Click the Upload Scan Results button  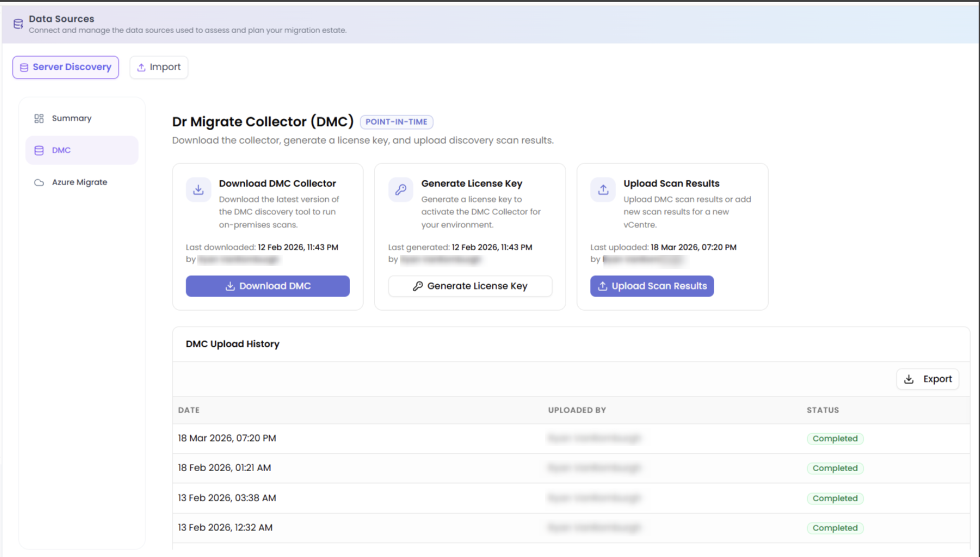click(652, 286)
